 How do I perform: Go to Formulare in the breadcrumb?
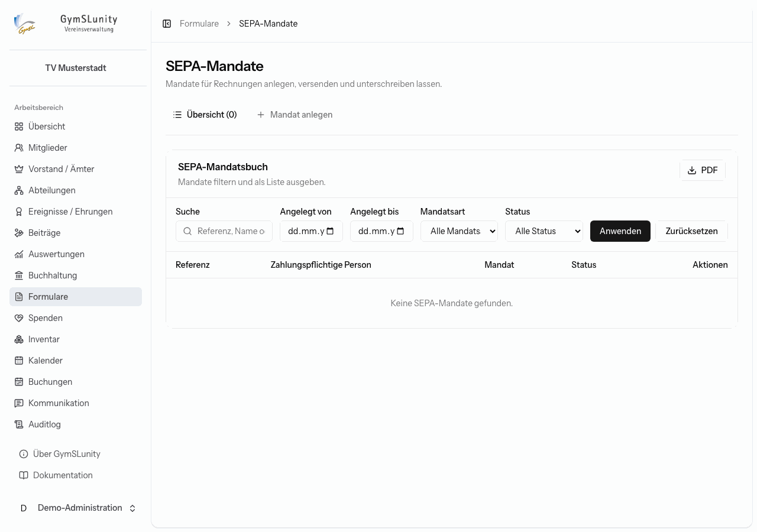[x=199, y=24]
